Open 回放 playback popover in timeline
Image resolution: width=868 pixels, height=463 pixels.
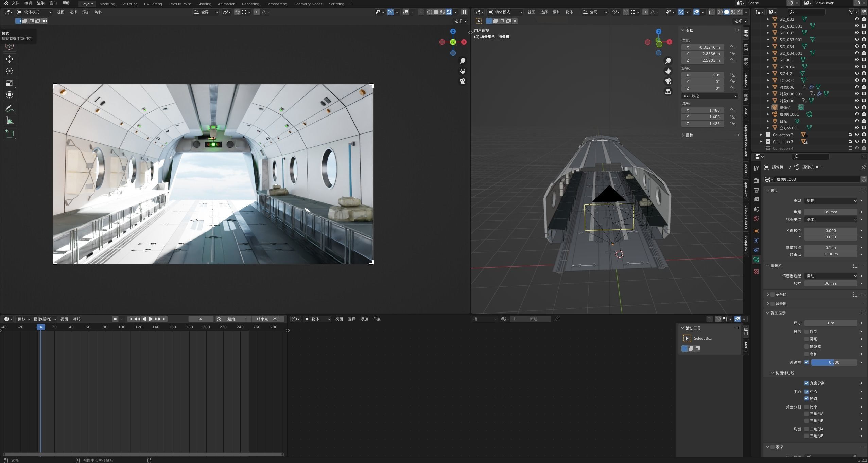pyautogui.click(x=24, y=319)
